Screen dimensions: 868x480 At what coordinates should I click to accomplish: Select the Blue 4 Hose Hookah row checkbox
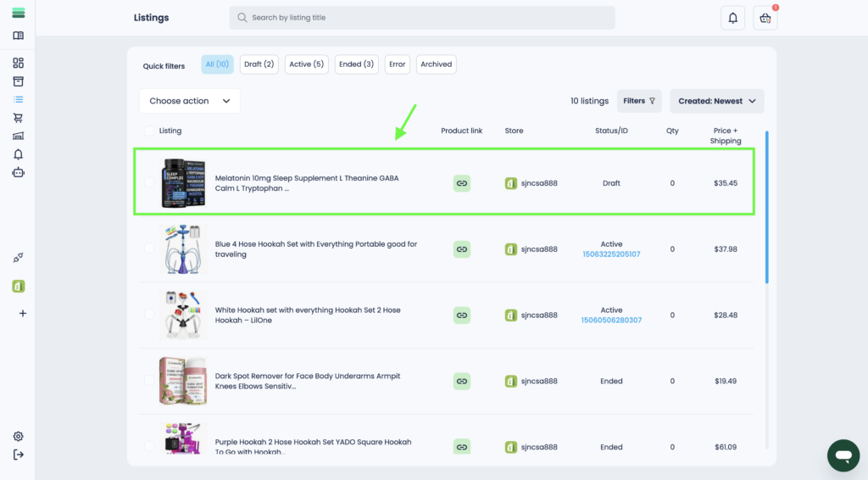(x=149, y=248)
